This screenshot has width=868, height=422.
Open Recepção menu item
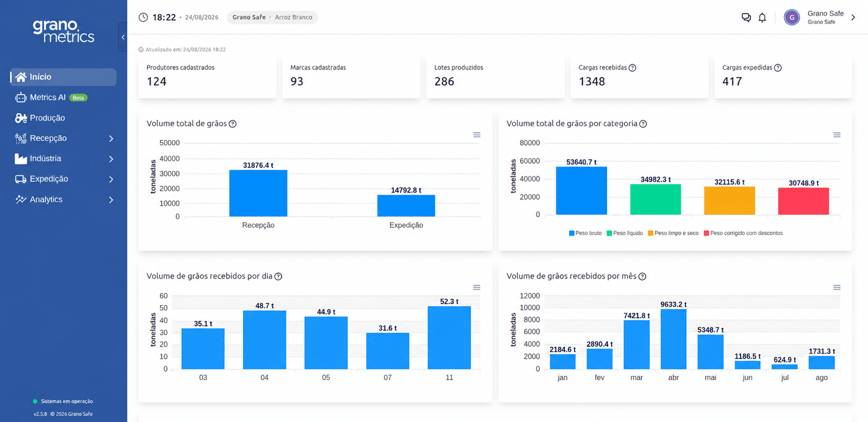[63, 139]
